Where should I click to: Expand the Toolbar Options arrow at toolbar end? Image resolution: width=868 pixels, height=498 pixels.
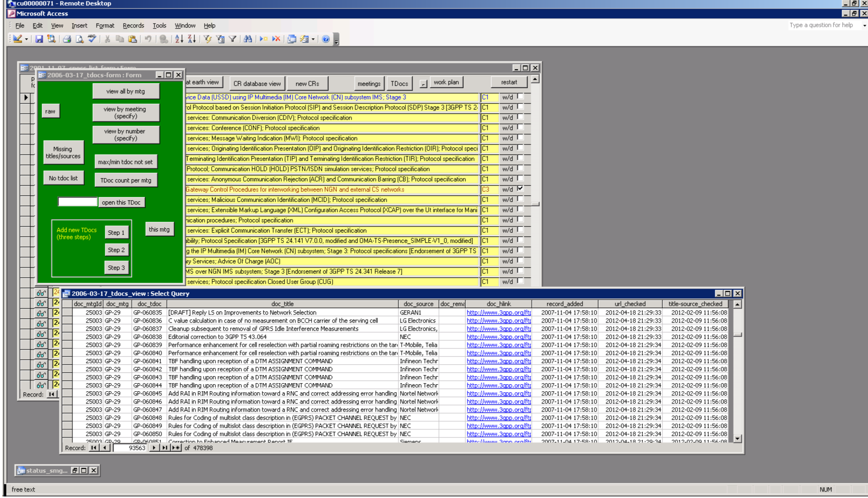(x=336, y=40)
